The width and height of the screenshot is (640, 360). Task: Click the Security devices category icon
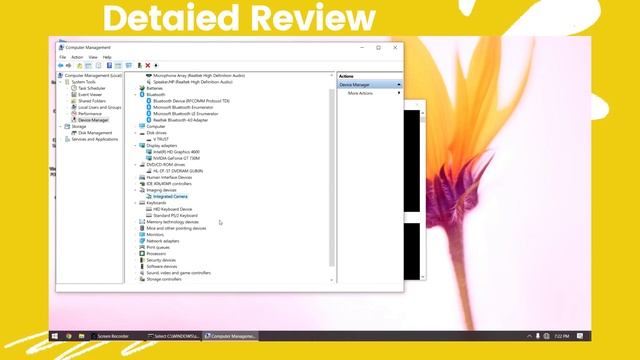(x=142, y=260)
